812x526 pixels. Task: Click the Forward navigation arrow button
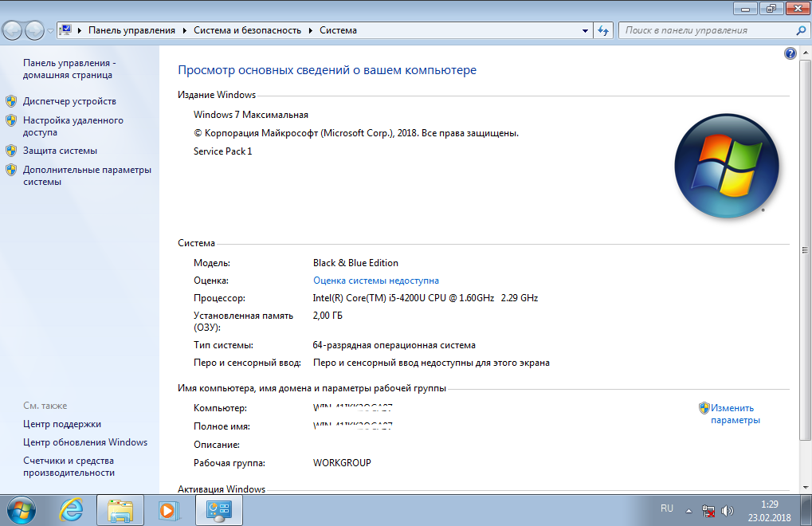point(35,30)
